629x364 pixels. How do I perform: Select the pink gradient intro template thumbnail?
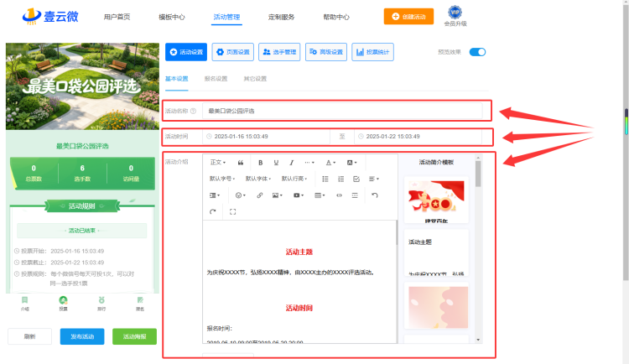(436, 306)
